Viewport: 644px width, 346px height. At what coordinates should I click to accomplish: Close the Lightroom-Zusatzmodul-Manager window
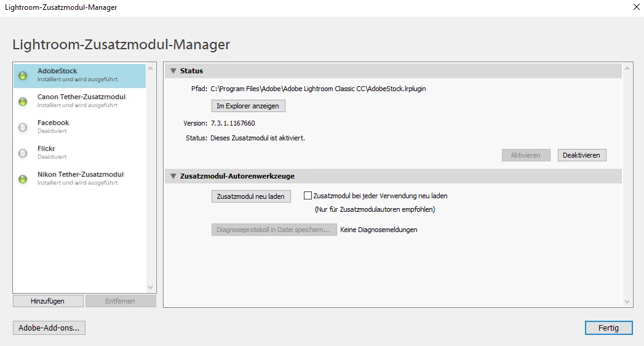point(636,7)
